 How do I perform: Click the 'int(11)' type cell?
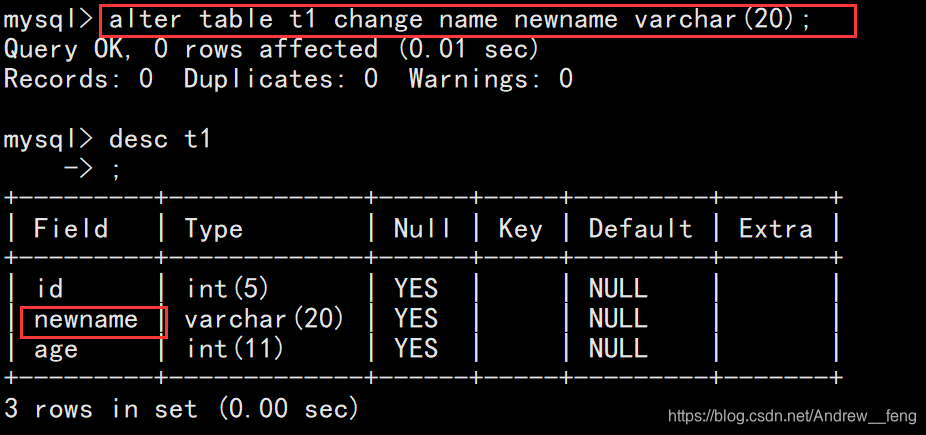[235, 349]
